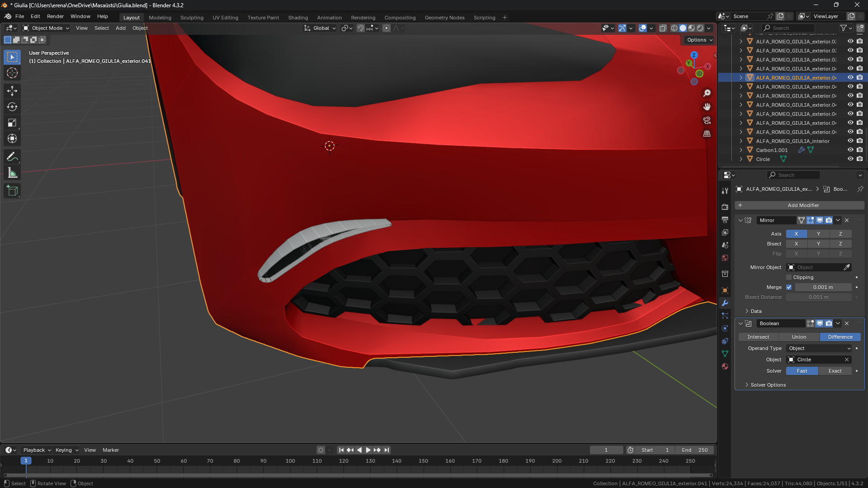Remove the Mirror modifier
The image size is (868, 488).
click(x=847, y=220)
